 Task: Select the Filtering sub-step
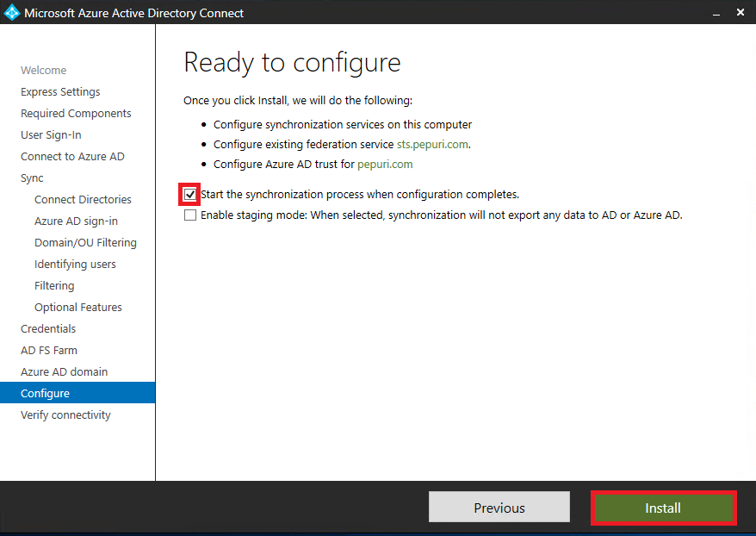point(54,286)
